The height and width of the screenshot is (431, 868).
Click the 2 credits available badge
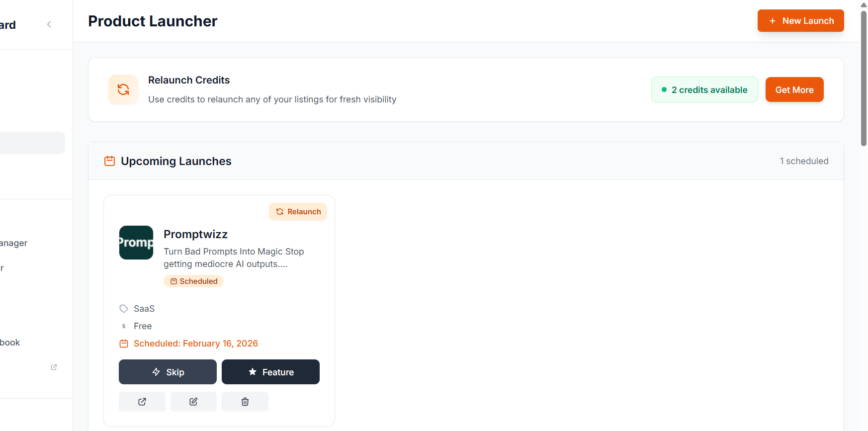pos(704,90)
